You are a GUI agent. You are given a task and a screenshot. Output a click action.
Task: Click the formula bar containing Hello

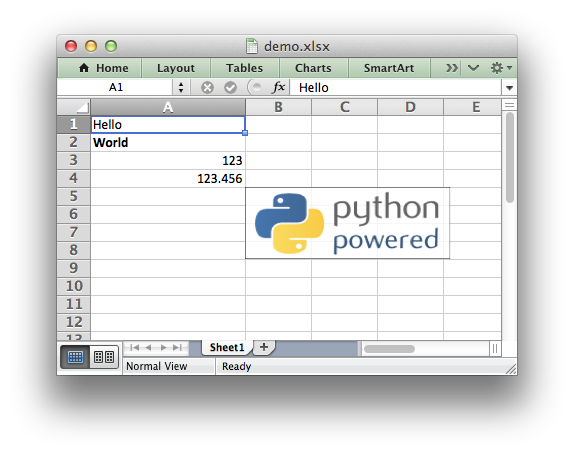click(x=395, y=88)
